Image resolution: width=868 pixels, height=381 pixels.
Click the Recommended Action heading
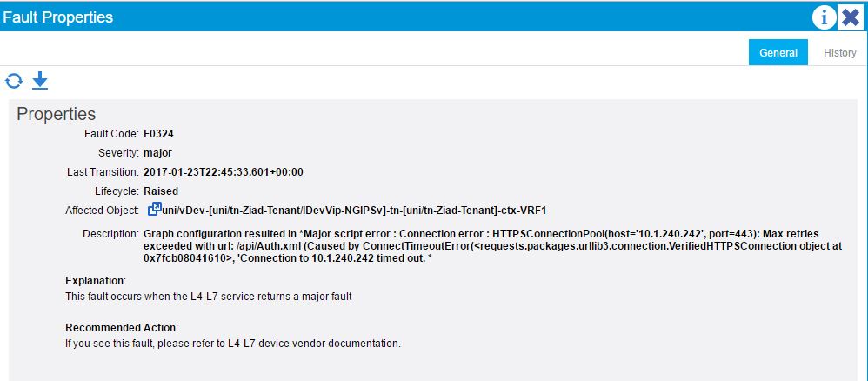point(121,327)
